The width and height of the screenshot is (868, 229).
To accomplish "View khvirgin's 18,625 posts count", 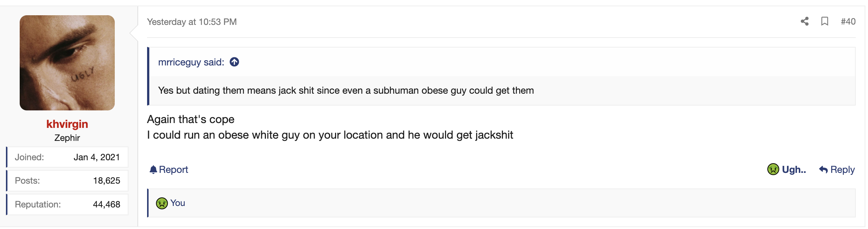I will (x=107, y=181).
